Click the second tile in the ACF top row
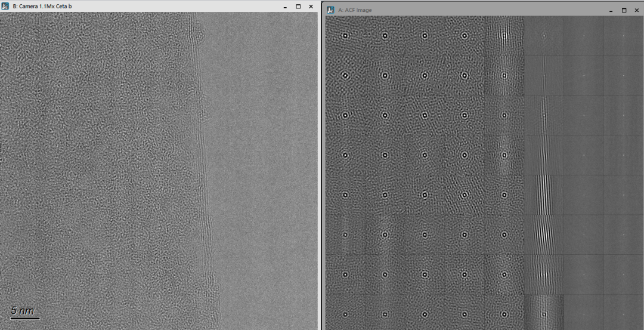Screen dimensions: 644x330 (x=385, y=36)
